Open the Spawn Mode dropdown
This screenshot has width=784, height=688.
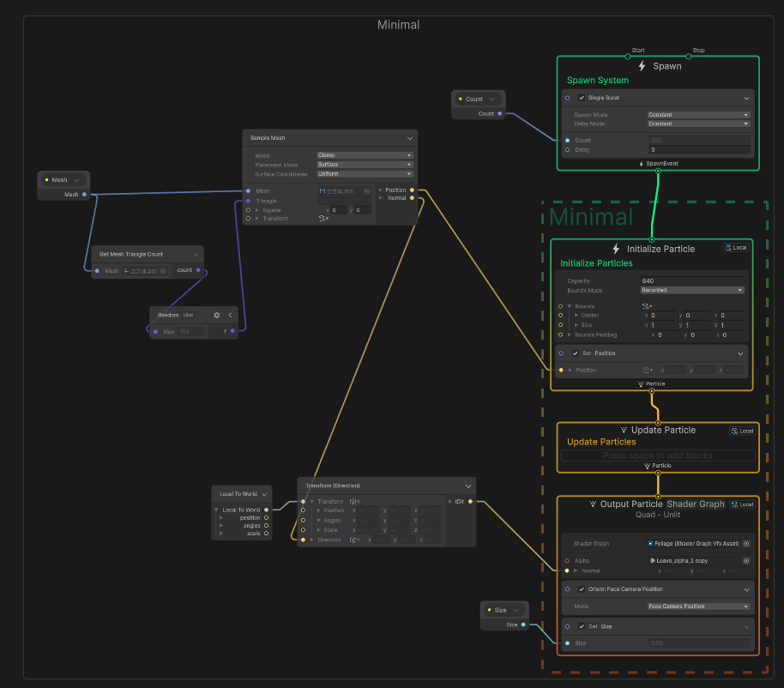(698, 115)
